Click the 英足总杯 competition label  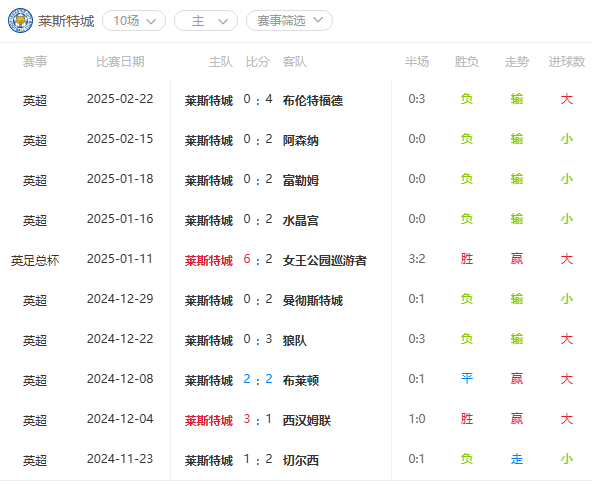click(35, 260)
